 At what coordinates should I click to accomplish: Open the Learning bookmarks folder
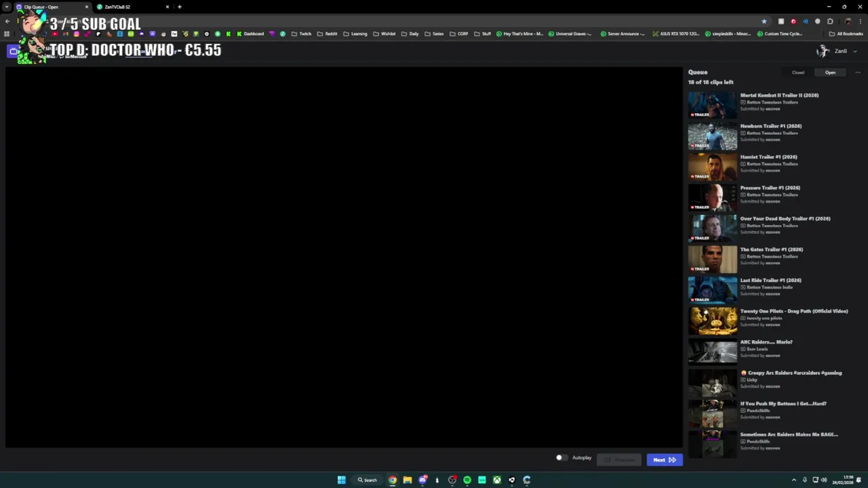pyautogui.click(x=355, y=34)
